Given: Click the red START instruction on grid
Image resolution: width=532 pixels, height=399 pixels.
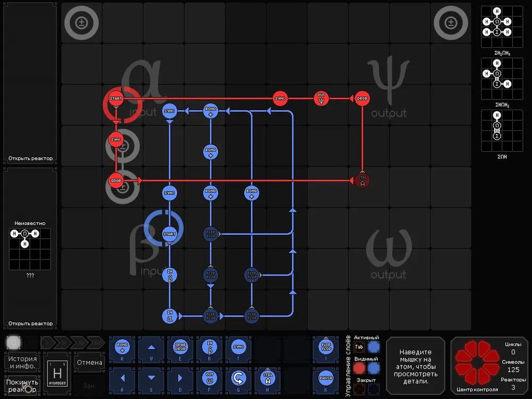Looking at the screenshot, I should pyautogui.click(x=115, y=99).
